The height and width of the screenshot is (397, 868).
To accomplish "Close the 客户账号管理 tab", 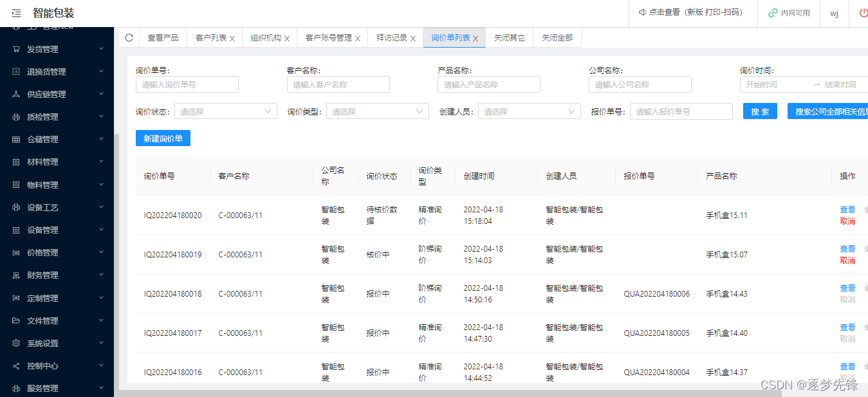I will pyautogui.click(x=358, y=39).
